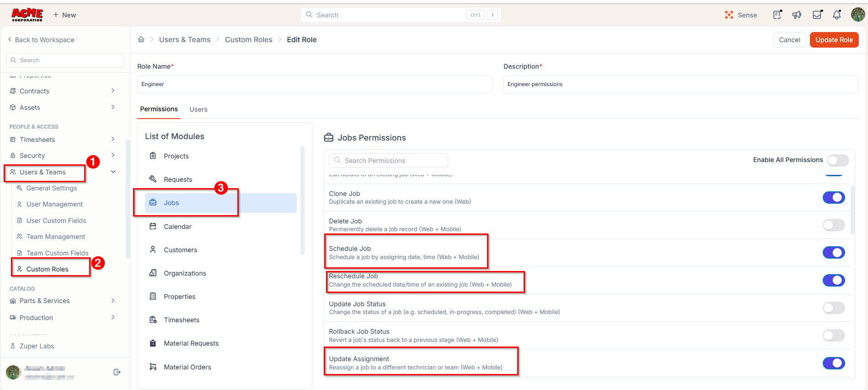This screenshot has width=868, height=390.
Task: Turn off Schedule Job permission
Action: pos(834,252)
